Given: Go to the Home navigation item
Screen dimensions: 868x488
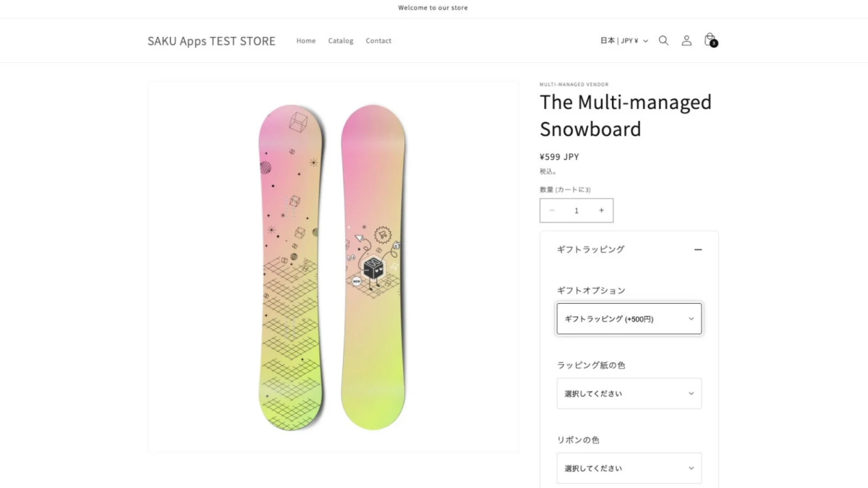Looking at the screenshot, I should pyautogui.click(x=306, y=40).
